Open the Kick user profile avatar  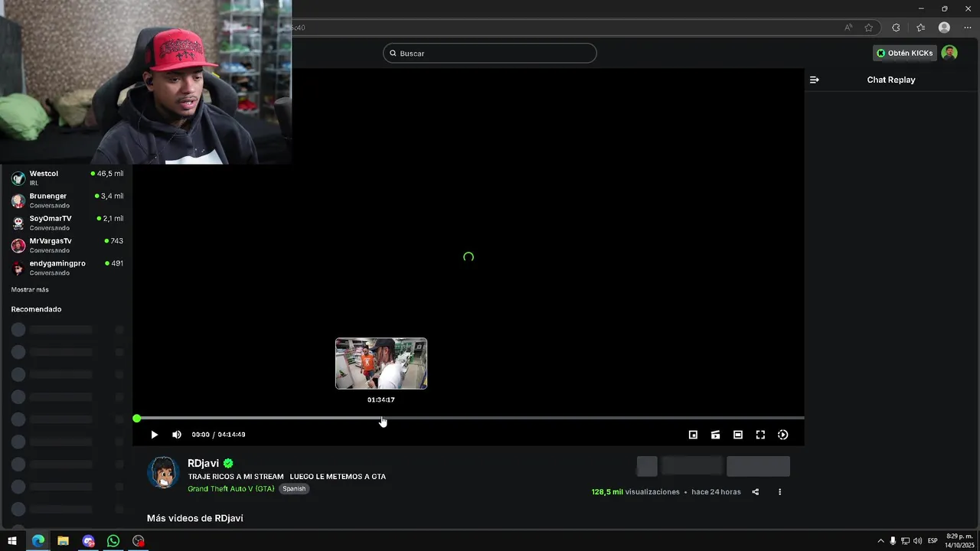click(949, 53)
